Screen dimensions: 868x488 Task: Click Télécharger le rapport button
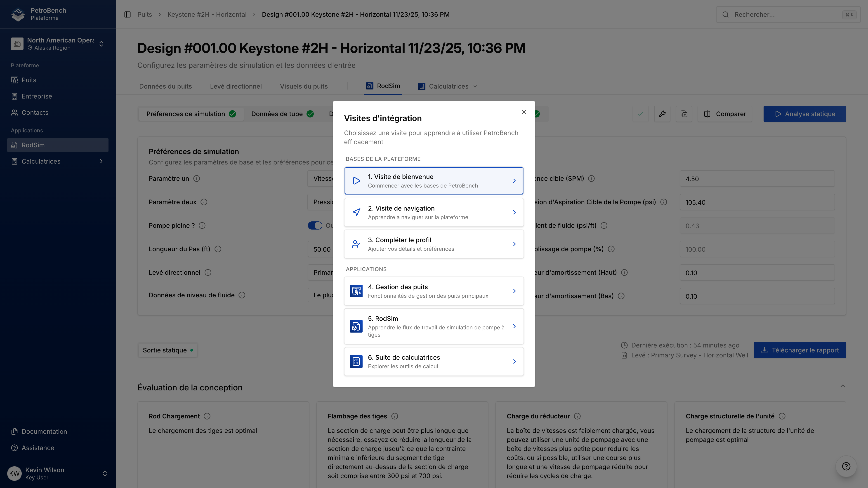click(800, 350)
